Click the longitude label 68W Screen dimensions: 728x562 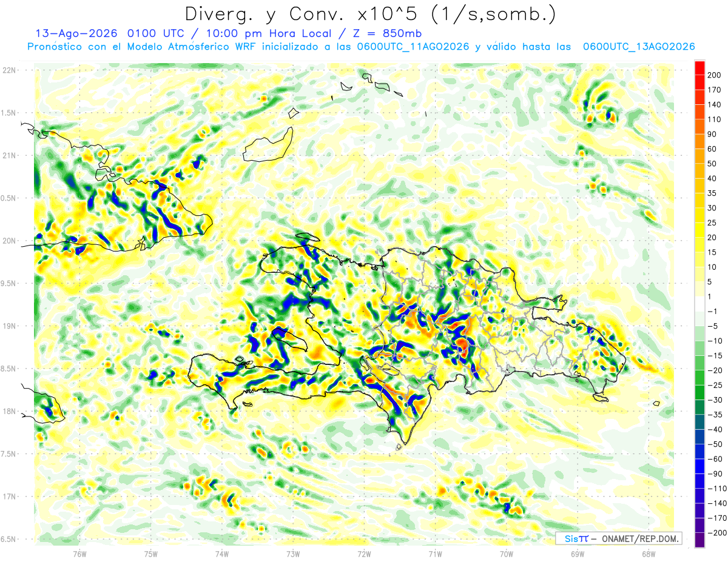click(x=649, y=554)
